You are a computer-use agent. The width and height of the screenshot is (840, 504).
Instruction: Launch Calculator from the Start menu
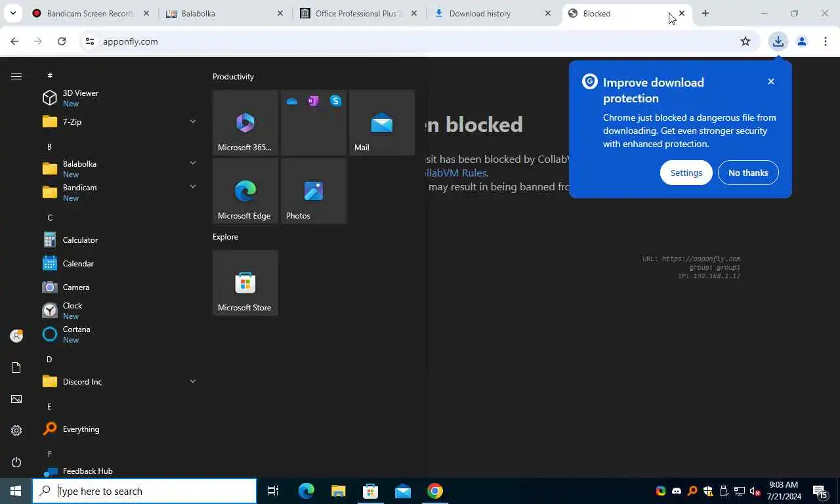[118, 240]
